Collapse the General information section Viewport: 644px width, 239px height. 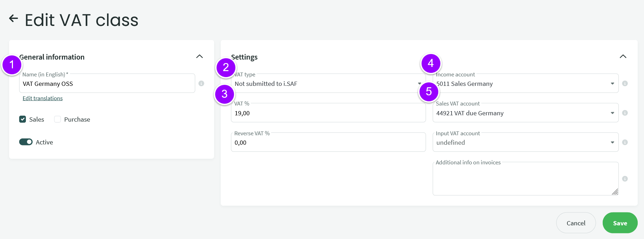pyautogui.click(x=199, y=56)
